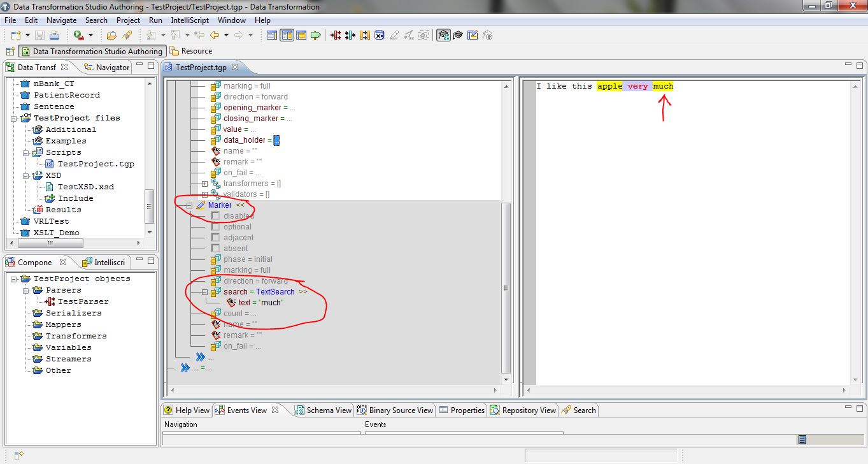
Task: Click the Open Perspective icon
Action: [x=10, y=52]
